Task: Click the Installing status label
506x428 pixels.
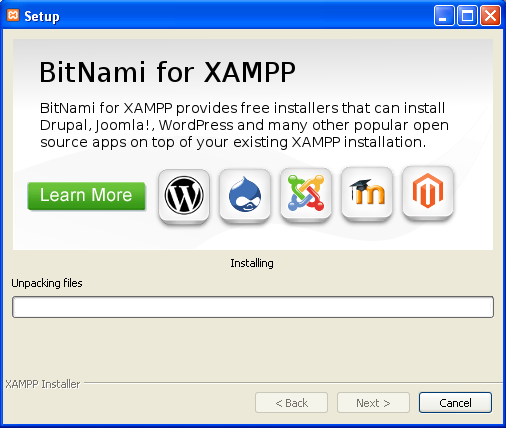Action: (x=252, y=263)
